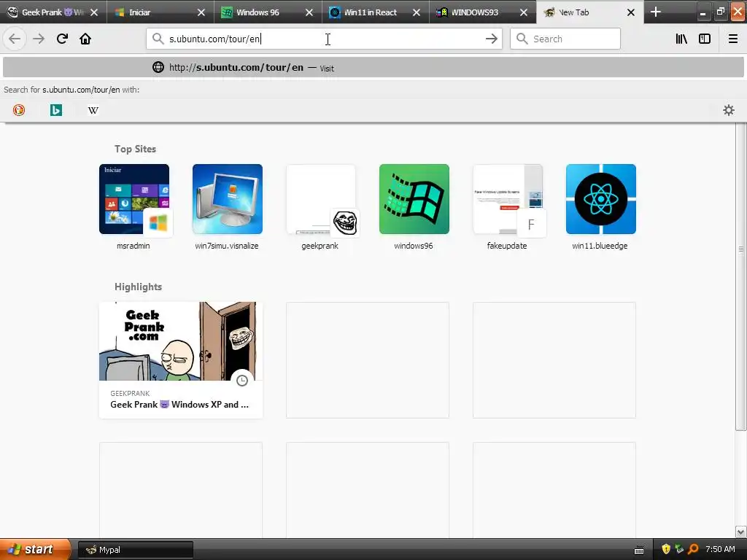Open the Windows XP start menu
The image size is (747, 560).
pos(34,550)
